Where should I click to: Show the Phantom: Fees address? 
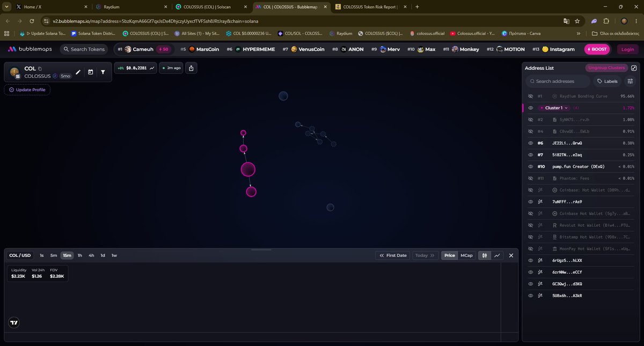[530, 178]
